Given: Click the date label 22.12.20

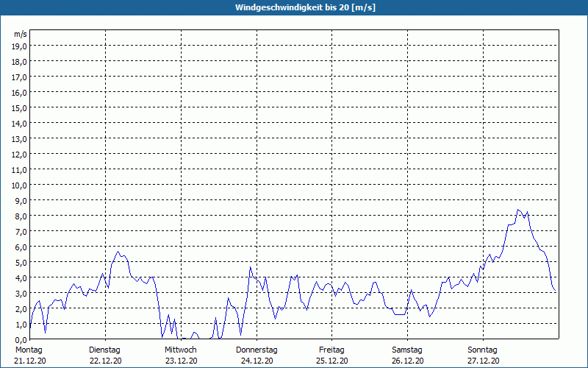Looking at the screenshot, I should click(x=106, y=361).
